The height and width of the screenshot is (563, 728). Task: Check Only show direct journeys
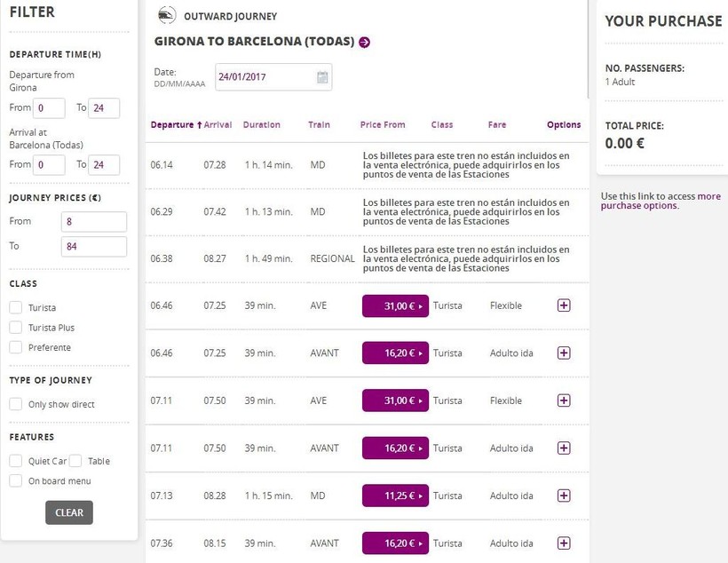pyautogui.click(x=16, y=404)
